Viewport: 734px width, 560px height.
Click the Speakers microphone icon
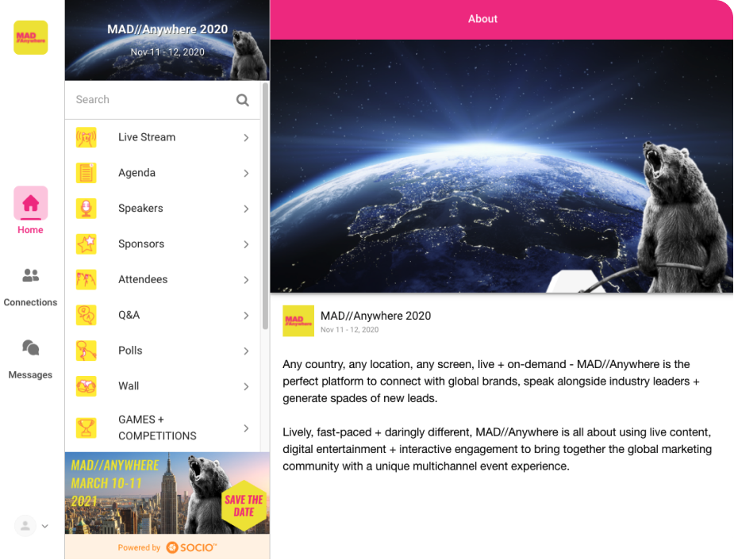click(86, 209)
